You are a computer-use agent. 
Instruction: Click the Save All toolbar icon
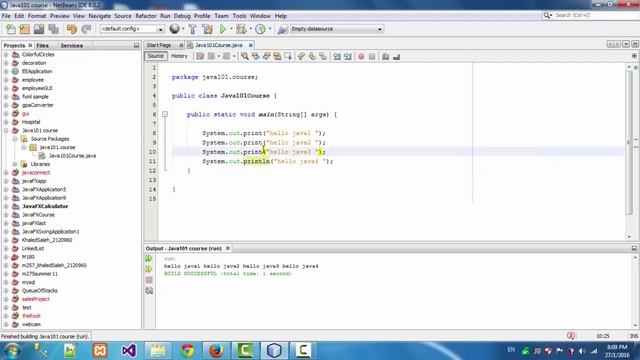53,29
